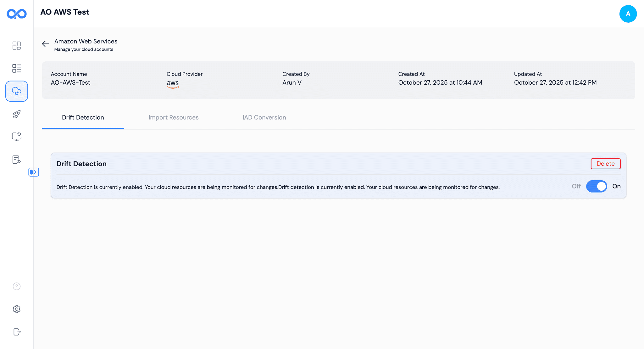Viewport: 644px width, 349px height.
Task: Open the monitor settings sidebar icon
Action: point(16,137)
